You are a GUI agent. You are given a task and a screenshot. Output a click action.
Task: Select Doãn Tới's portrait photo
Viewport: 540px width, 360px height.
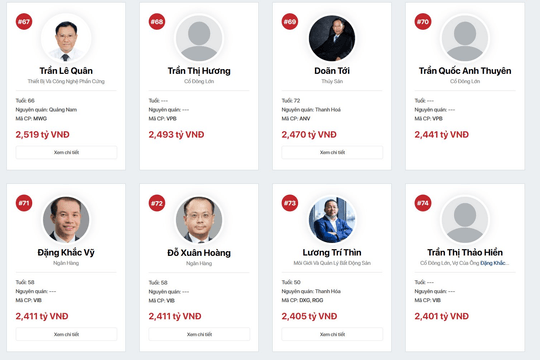332,38
